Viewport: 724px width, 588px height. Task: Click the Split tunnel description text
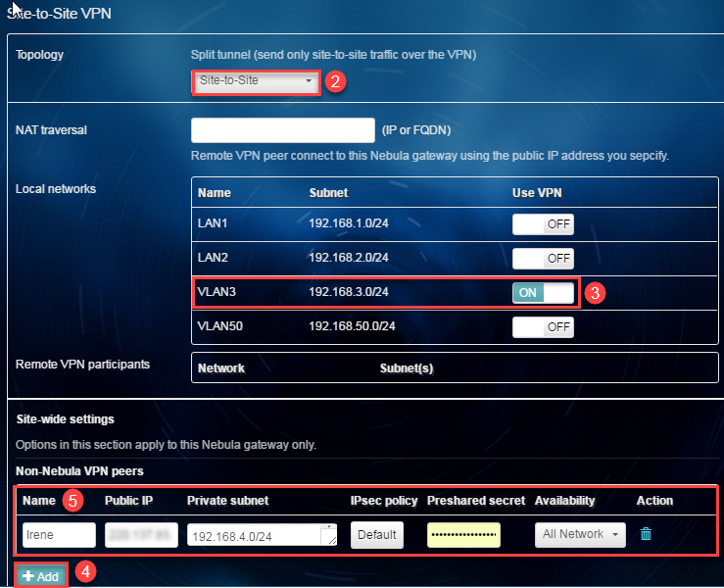[x=333, y=55]
